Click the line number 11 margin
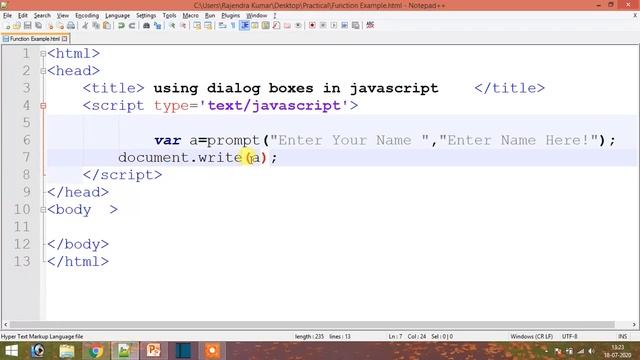This screenshot has width=640, height=360. tap(22, 227)
